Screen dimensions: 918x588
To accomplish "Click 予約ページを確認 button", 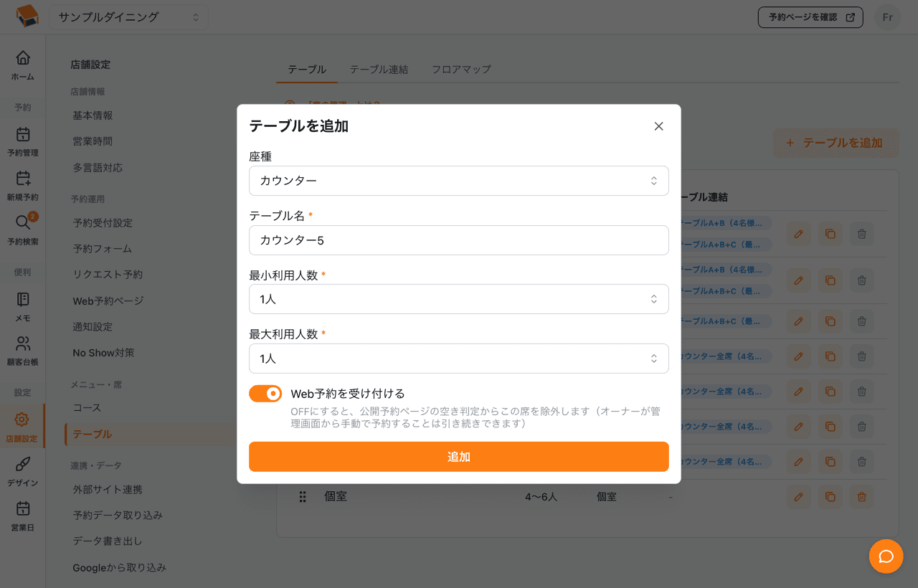I will 810,17.
